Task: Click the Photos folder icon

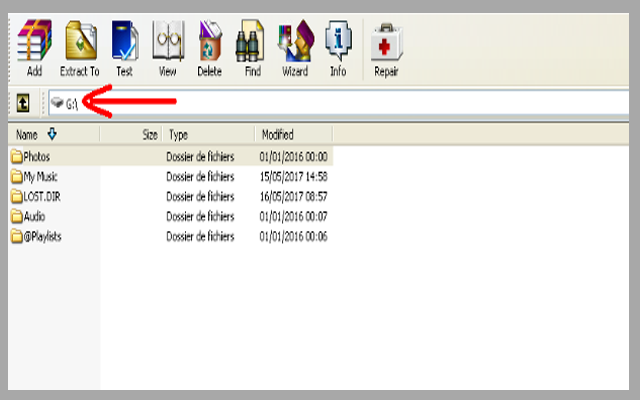Action: pyautogui.click(x=17, y=156)
